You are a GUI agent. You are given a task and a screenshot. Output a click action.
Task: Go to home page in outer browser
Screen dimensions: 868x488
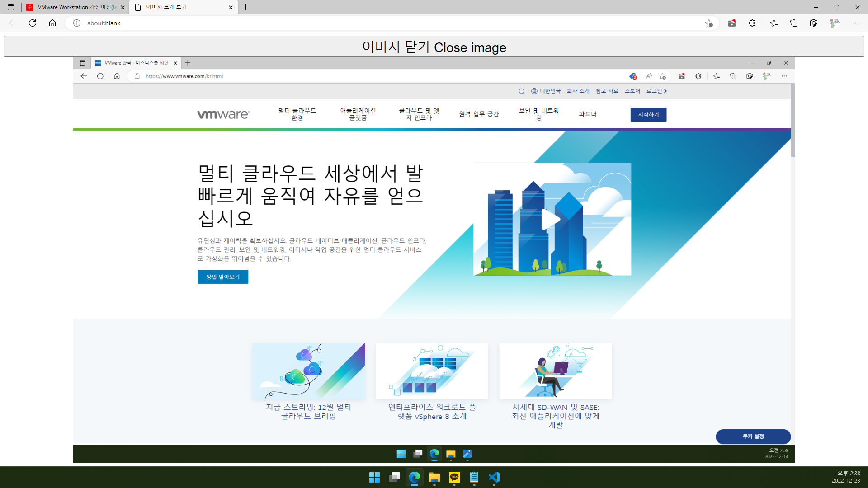[52, 23]
